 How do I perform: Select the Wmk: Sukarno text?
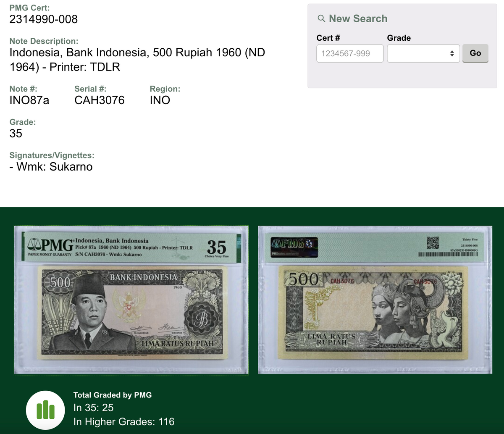click(51, 167)
